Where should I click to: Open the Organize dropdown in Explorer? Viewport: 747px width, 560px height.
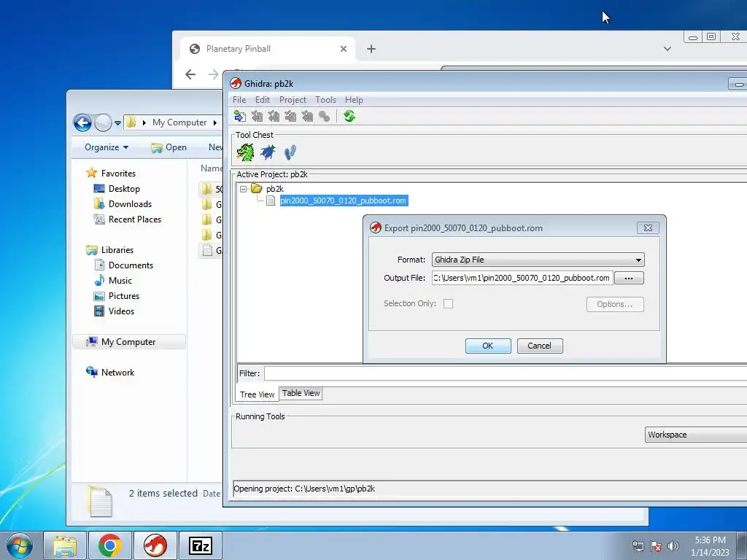pos(107,147)
